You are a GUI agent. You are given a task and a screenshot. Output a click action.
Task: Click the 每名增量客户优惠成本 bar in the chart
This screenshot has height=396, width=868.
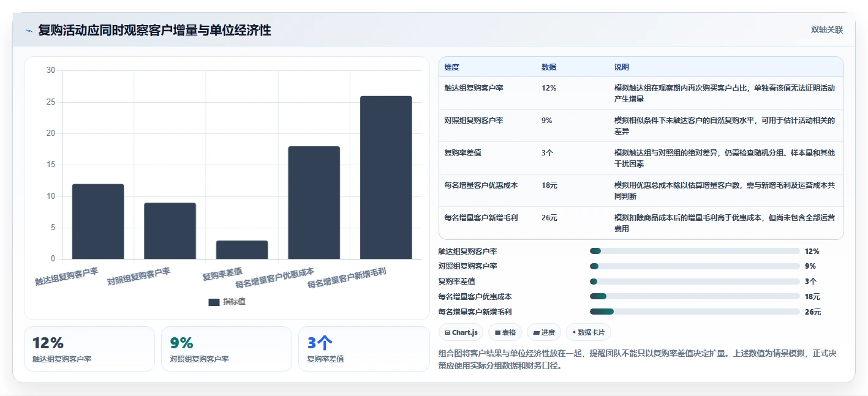click(314, 203)
